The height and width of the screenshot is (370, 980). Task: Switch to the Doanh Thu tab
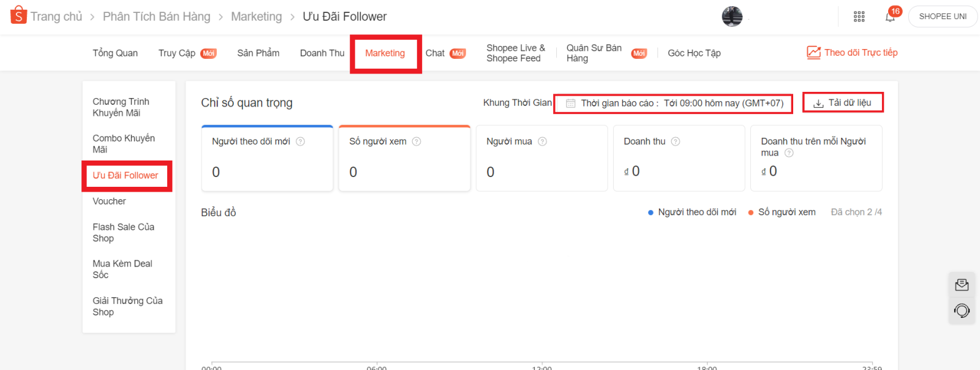point(322,53)
